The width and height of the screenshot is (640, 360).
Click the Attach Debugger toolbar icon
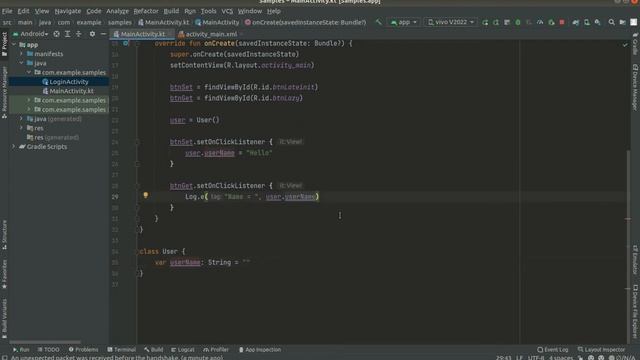(551, 22)
